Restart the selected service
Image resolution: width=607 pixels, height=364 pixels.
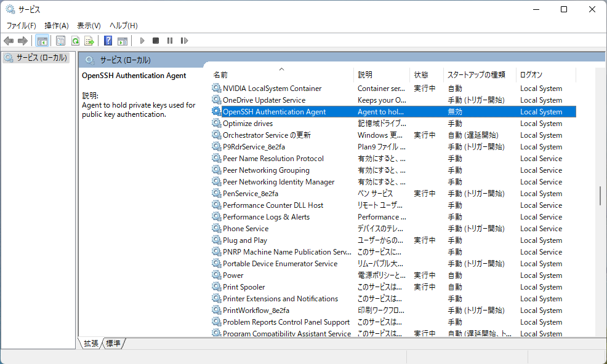pyautogui.click(x=185, y=41)
